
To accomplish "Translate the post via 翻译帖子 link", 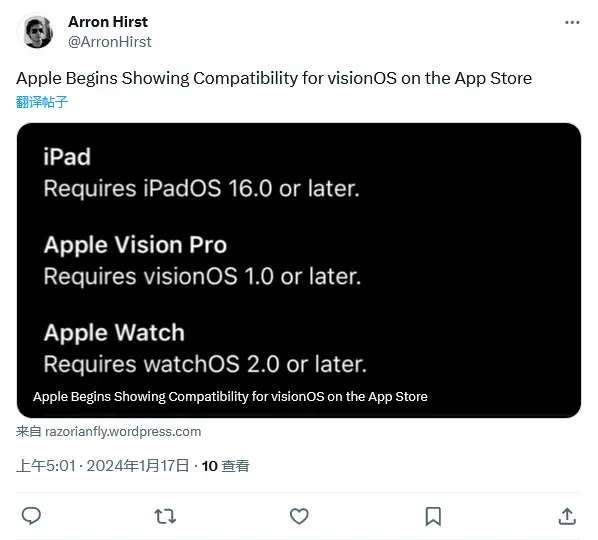I will pyautogui.click(x=42, y=102).
